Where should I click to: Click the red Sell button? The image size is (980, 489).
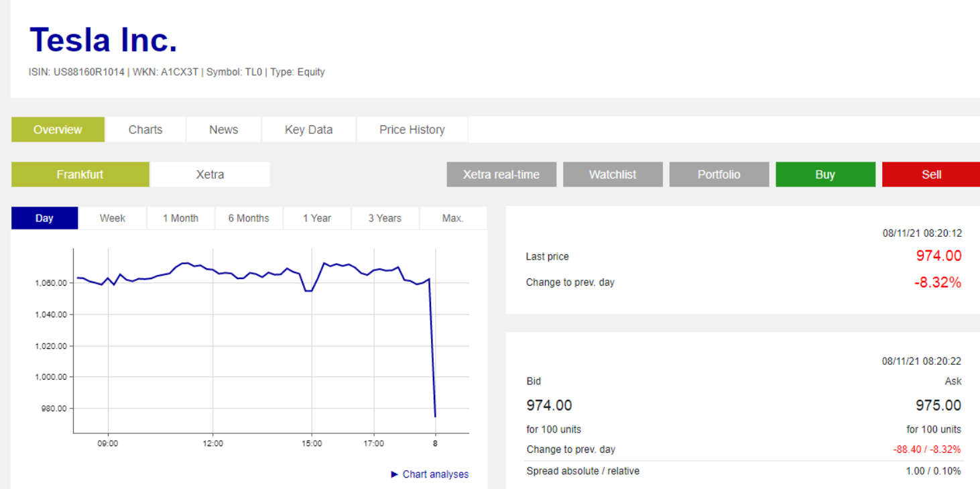coord(931,174)
